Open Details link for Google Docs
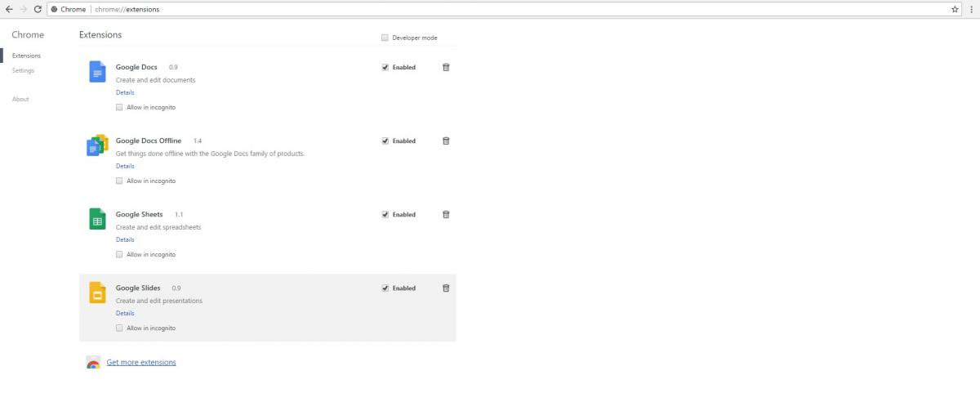 click(125, 92)
